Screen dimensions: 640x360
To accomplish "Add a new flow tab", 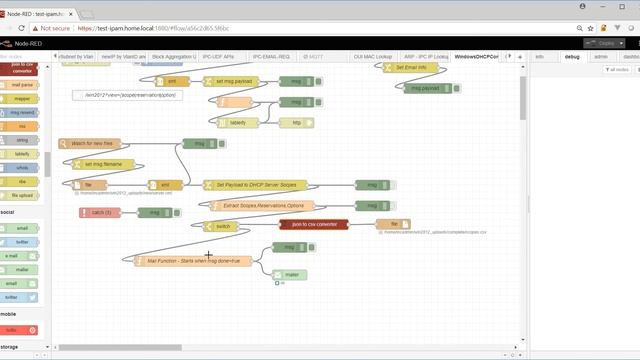I will click(x=520, y=57).
